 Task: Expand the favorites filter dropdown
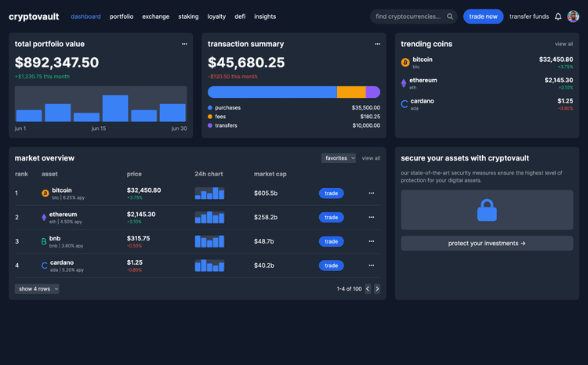tap(339, 158)
